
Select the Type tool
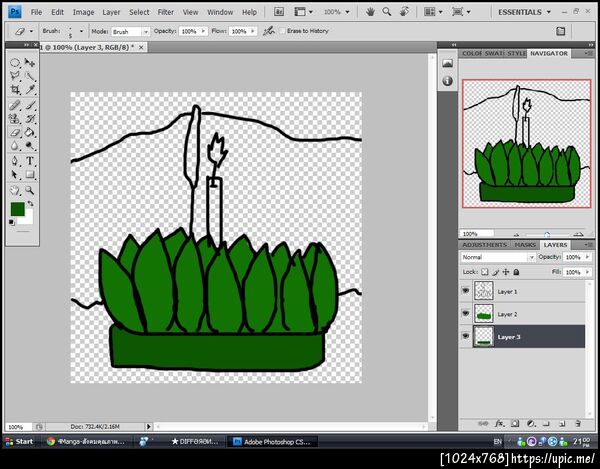[30, 160]
